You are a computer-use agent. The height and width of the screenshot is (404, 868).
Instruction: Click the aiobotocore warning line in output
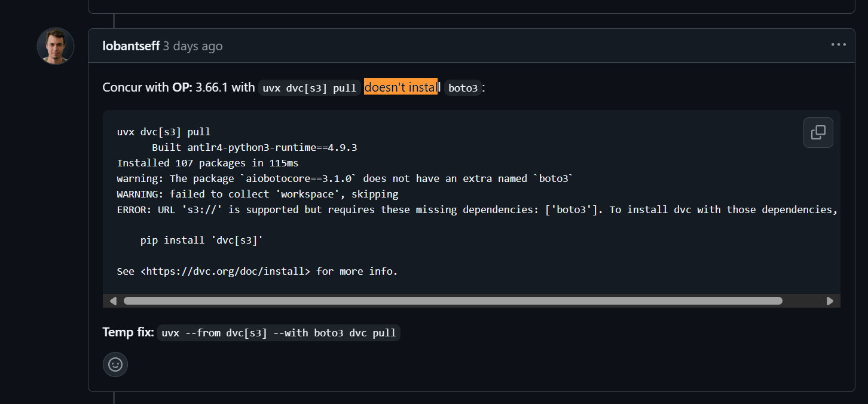345,178
